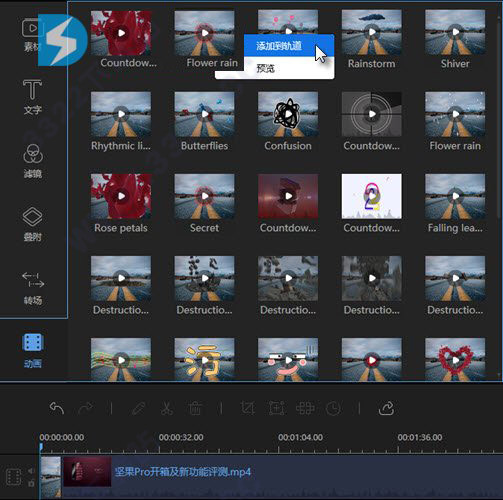Click the video track filmstrip icon
The image size is (503, 500).
[14, 477]
